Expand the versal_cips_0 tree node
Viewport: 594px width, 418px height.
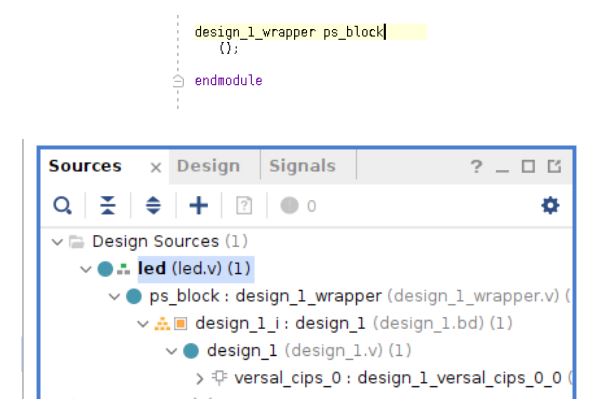coord(199,378)
